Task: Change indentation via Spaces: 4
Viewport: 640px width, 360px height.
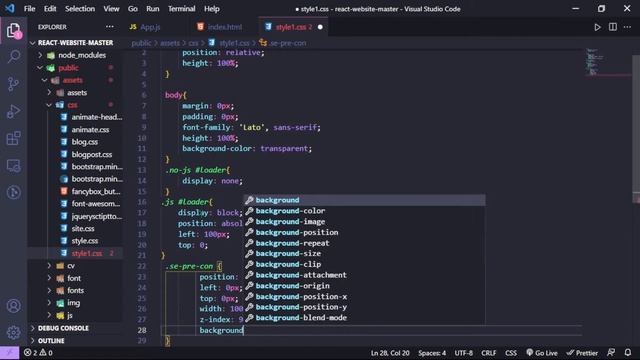Action: point(432,353)
